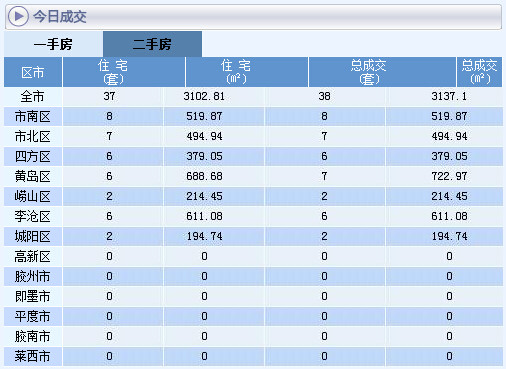This screenshot has height=369, width=506.
Task: Click the 38 value in 全市 row
Action: (324, 96)
